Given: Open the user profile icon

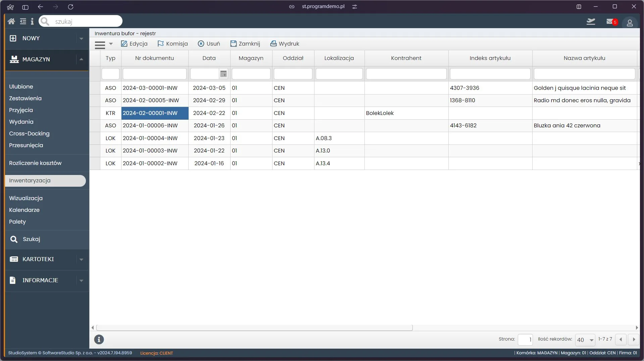Looking at the screenshot, I should coord(630,22).
